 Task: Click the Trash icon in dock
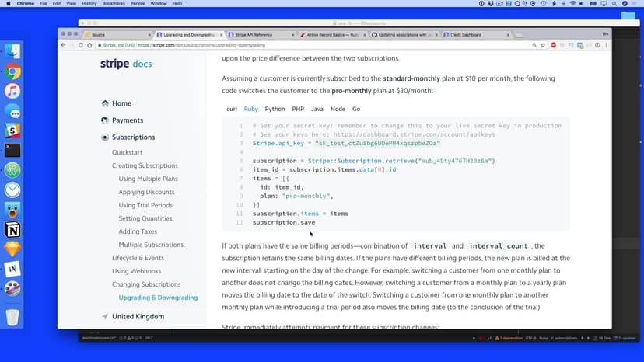(x=12, y=317)
